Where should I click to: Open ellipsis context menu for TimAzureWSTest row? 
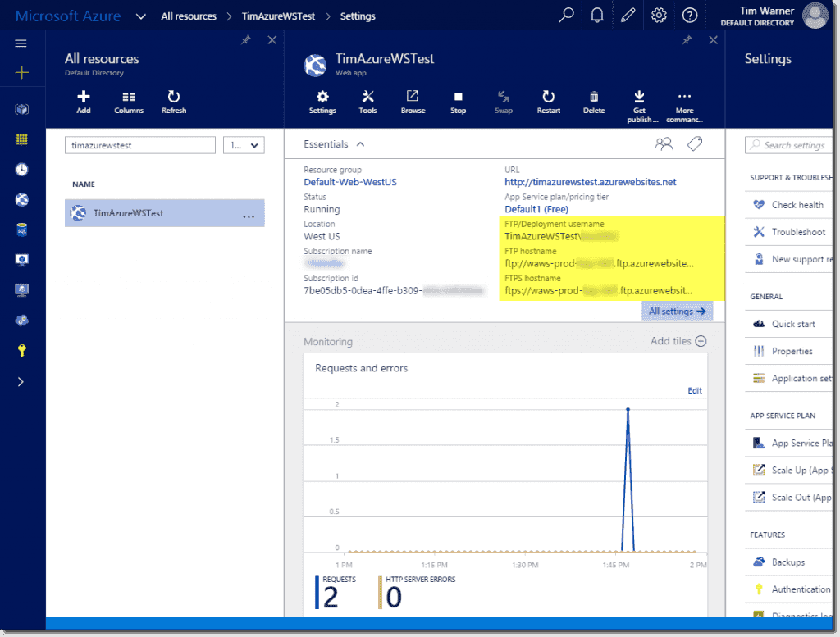[x=249, y=216]
